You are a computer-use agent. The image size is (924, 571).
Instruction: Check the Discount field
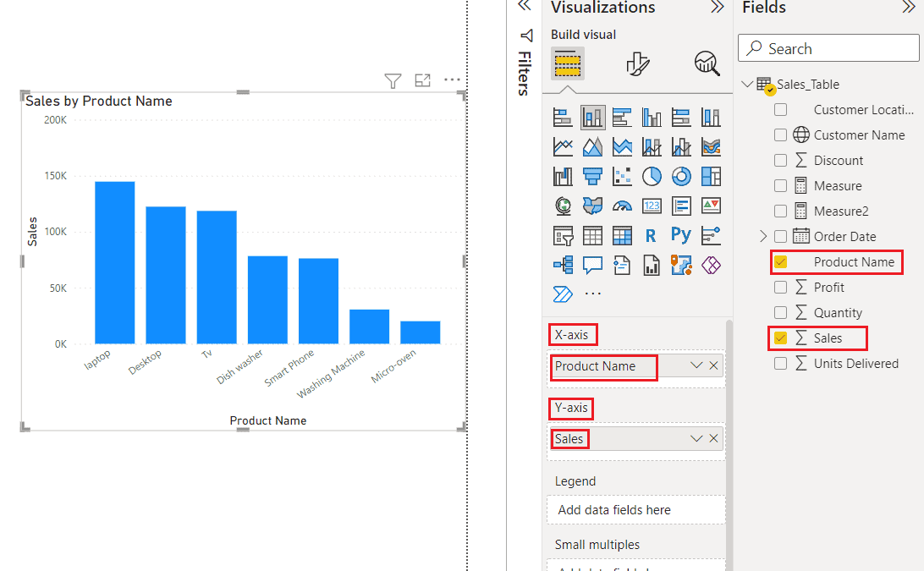pos(780,160)
